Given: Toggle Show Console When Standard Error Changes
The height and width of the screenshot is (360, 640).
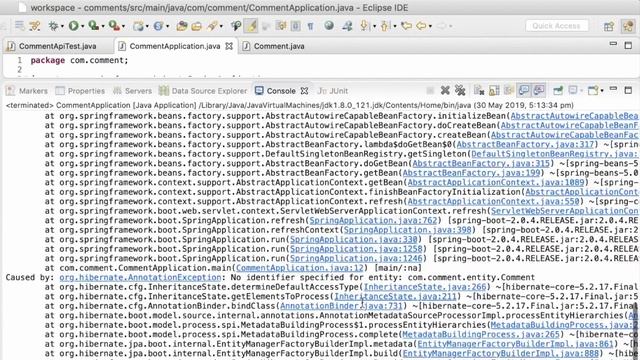Looking at the screenshot, I should click(x=539, y=90).
